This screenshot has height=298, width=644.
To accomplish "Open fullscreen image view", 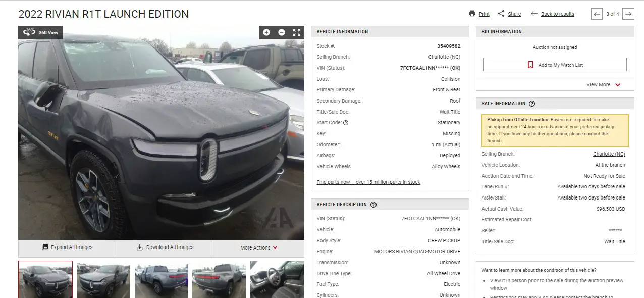I will coord(297,32).
